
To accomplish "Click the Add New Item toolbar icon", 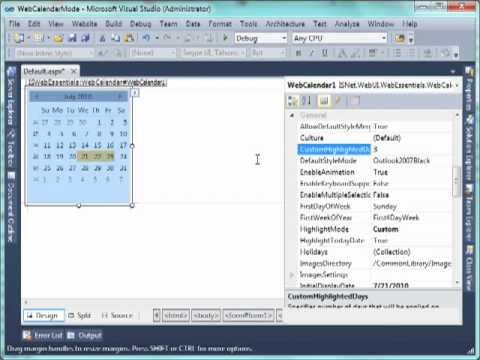I will coord(39,38).
